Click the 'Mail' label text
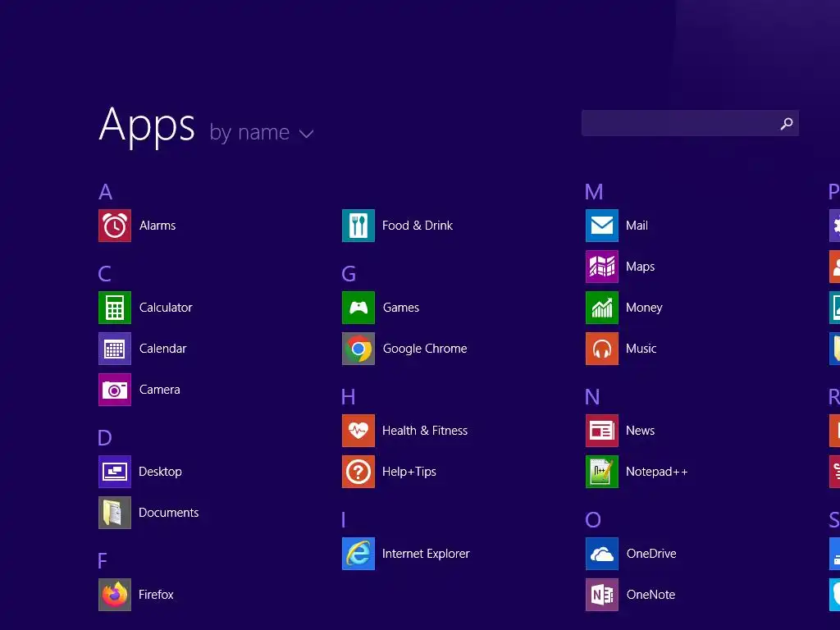Screen dimensions: 840x630 click(x=637, y=226)
